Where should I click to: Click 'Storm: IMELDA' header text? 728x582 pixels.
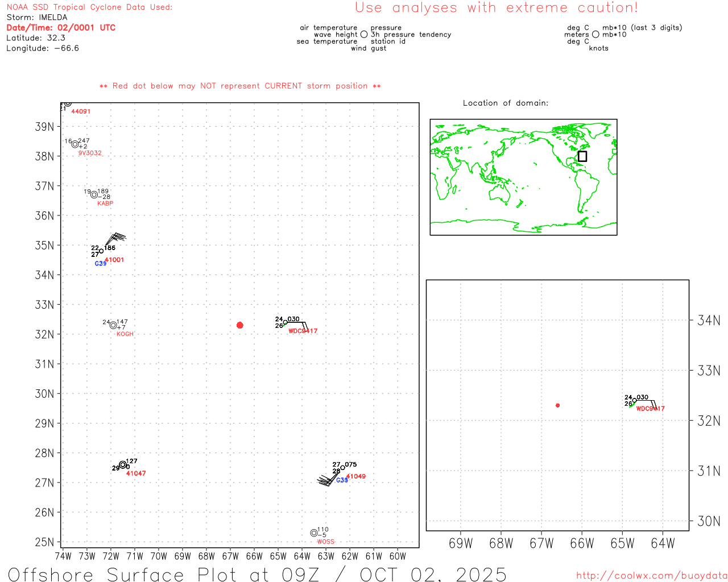pos(37,18)
